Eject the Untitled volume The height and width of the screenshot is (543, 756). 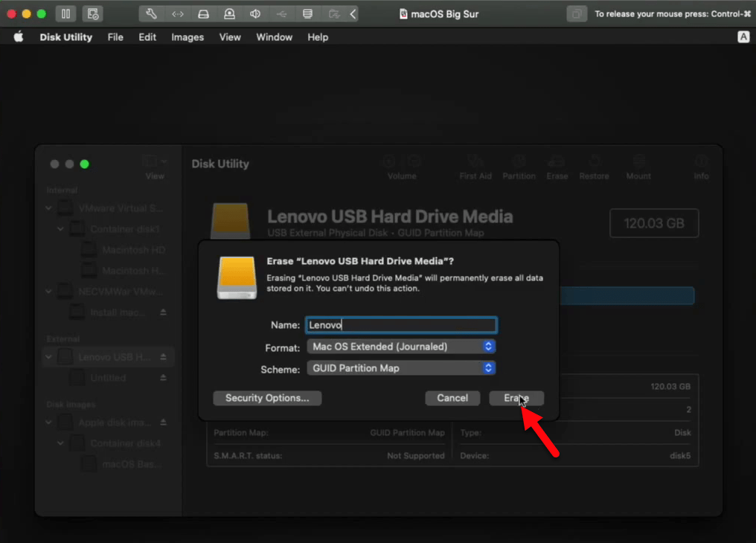[x=164, y=378]
